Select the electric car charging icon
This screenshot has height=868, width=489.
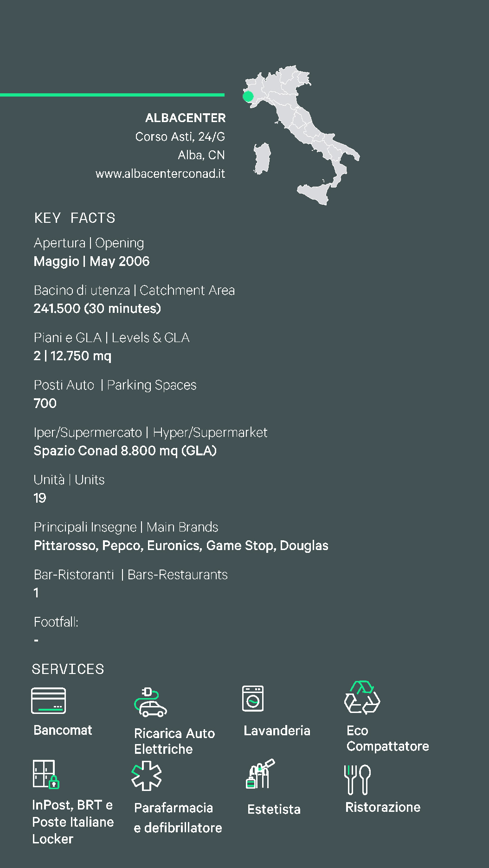150,702
